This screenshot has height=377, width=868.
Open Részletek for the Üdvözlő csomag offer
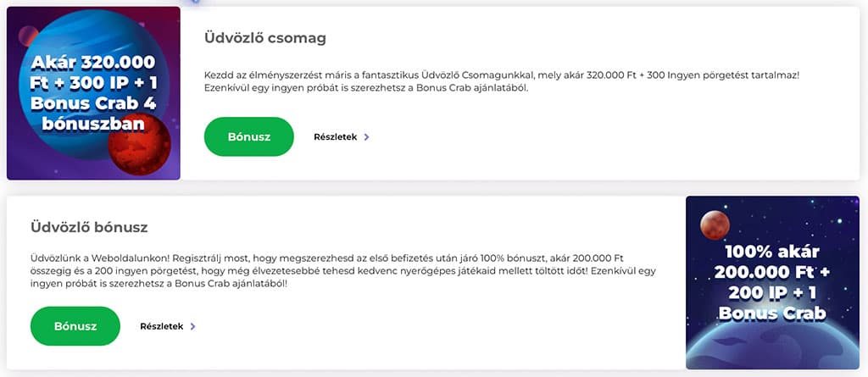[336, 136]
